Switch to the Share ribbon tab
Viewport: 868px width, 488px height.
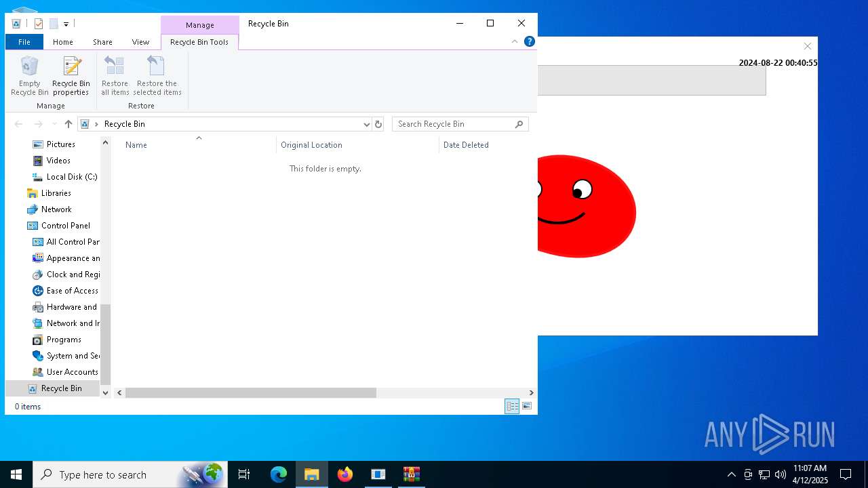pyautogui.click(x=102, y=42)
